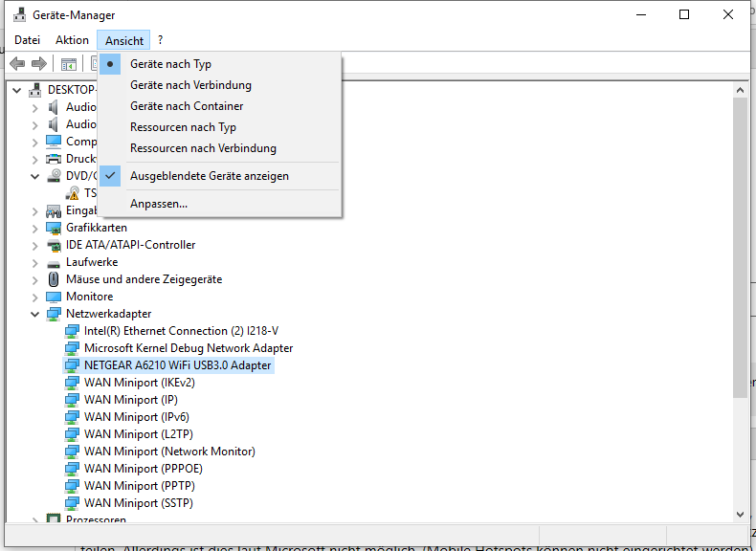The width and height of the screenshot is (756, 551).
Task: Select 'Intel(R) Ethernet Connection (2) I218-V'
Action: pos(181,331)
